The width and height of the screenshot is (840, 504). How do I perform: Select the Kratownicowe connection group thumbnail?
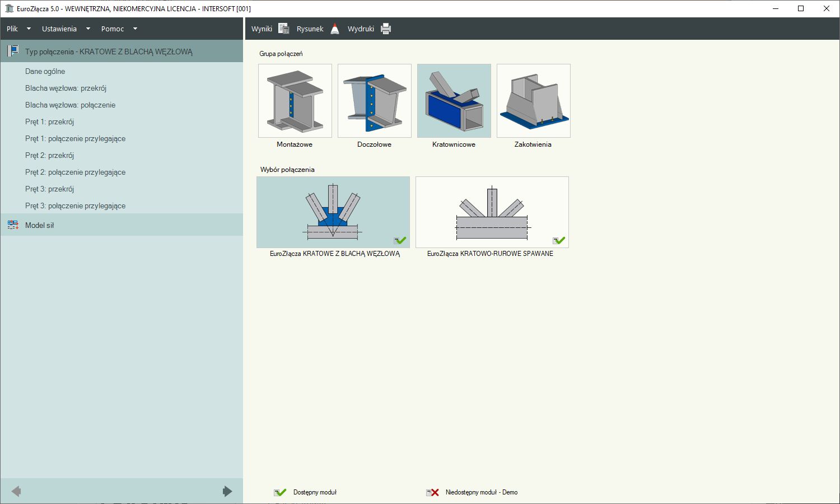(454, 101)
